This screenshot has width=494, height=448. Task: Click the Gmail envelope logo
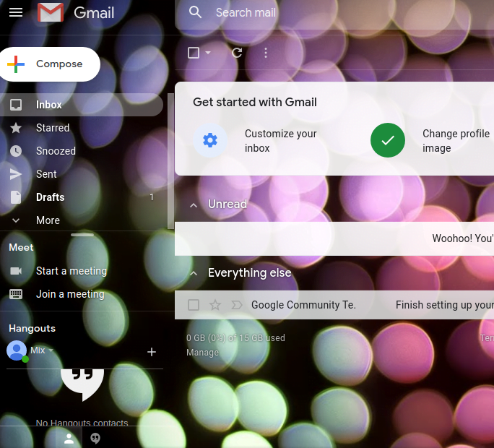[x=51, y=12]
